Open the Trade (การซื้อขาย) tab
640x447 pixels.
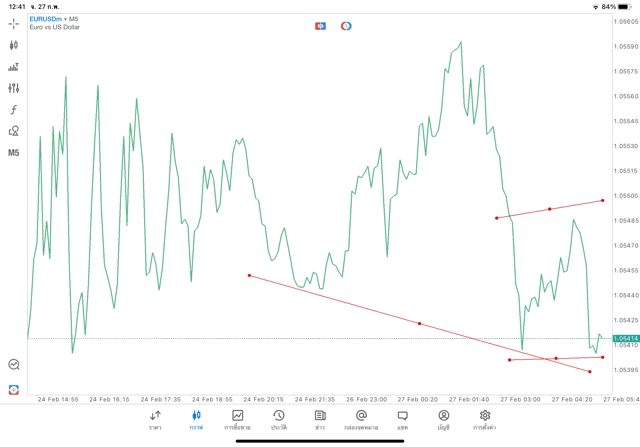tap(237, 419)
